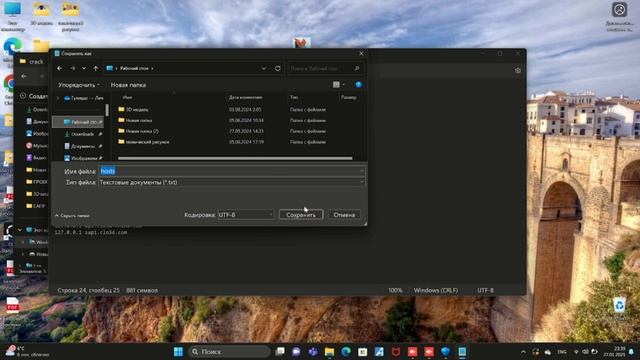
Task: Close the save dialog with the X
Action: pyautogui.click(x=361, y=53)
